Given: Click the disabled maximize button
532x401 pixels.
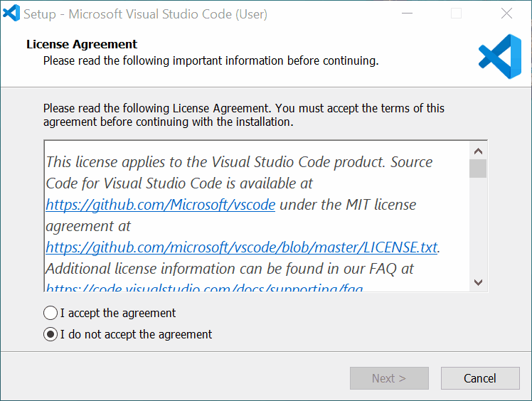Looking at the screenshot, I should [456, 14].
